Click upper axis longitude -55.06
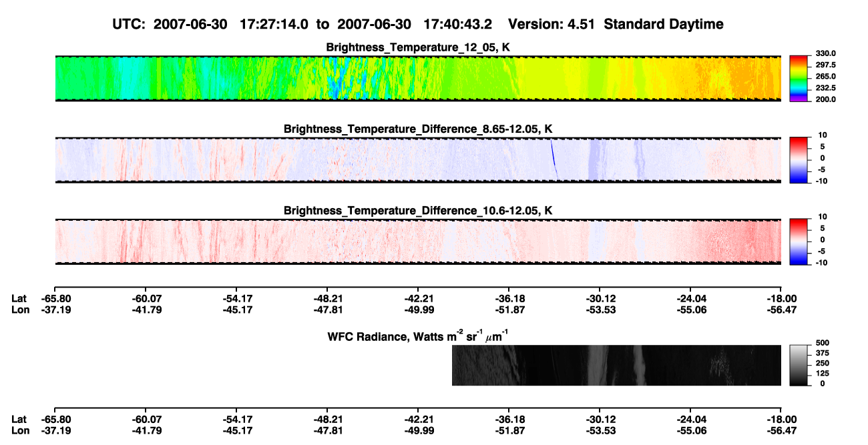 tap(690, 310)
